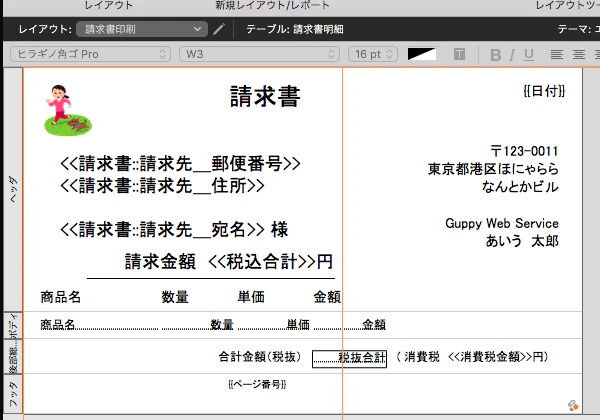Select the girl with dog logo image
Viewport: 600px width, 420px height.
coord(68,110)
